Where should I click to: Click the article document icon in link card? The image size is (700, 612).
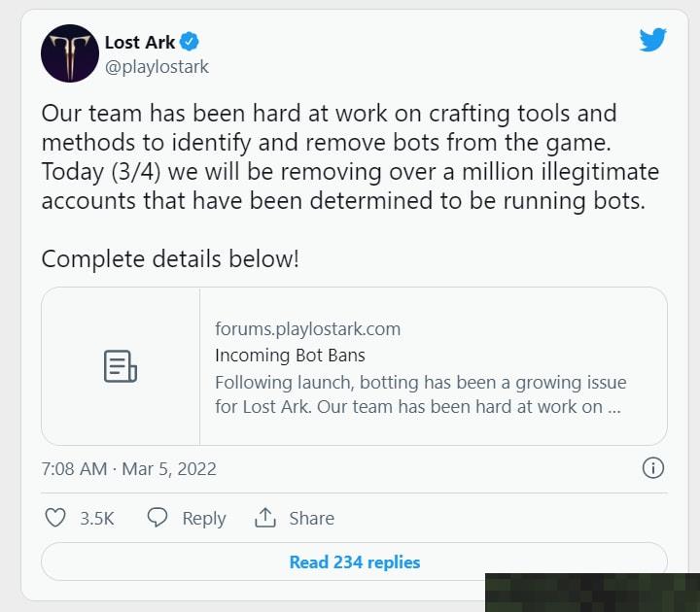tap(121, 366)
